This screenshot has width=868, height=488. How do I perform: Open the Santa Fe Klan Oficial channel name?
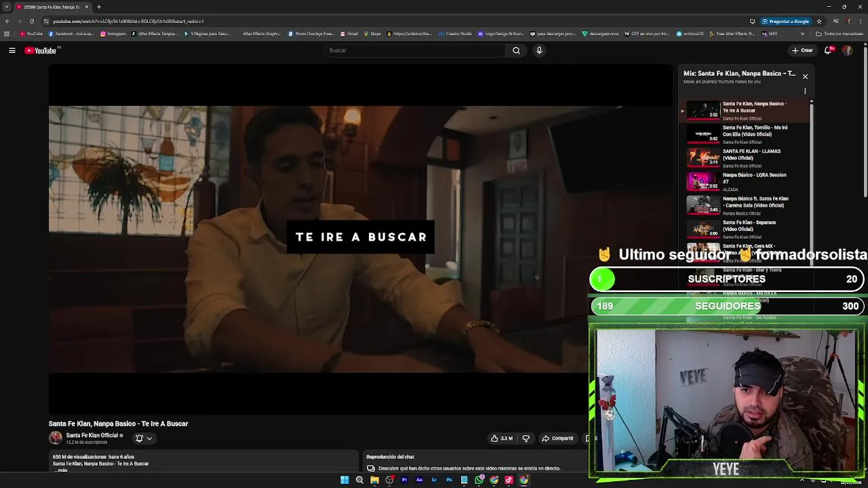(92, 435)
